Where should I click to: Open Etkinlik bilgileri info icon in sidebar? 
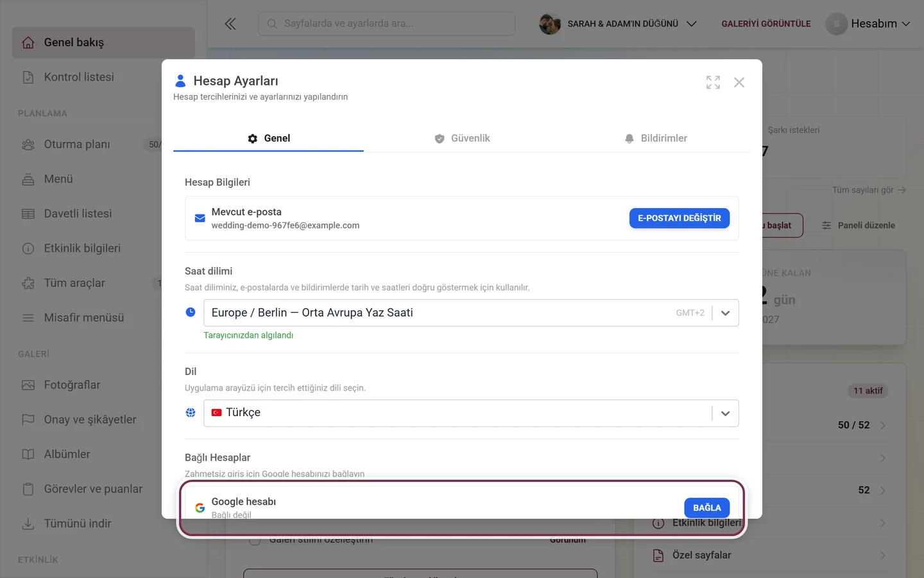(x=28, y=249)
